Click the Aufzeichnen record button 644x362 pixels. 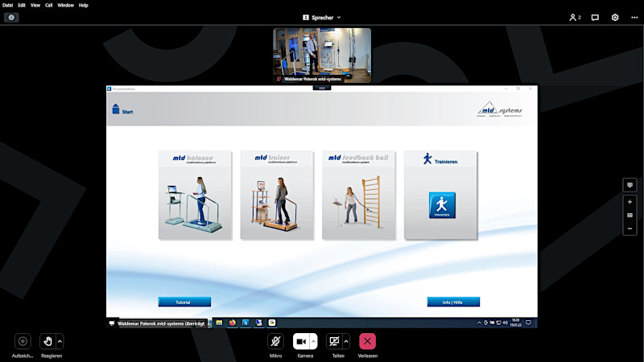[23, 341]
